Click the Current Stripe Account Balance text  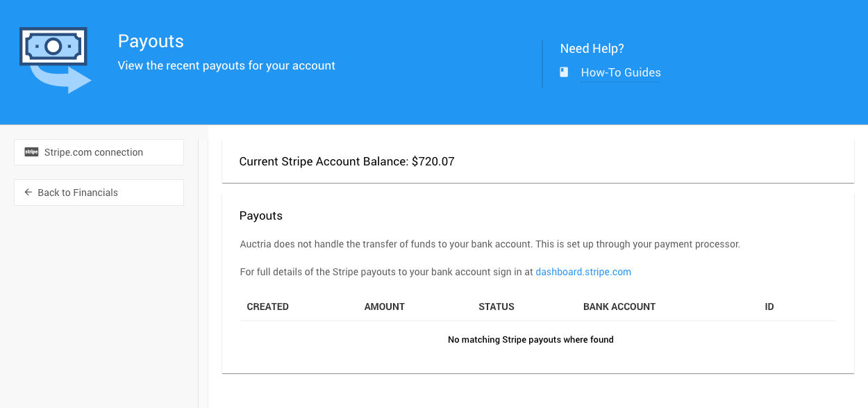[x=347, y=161]
